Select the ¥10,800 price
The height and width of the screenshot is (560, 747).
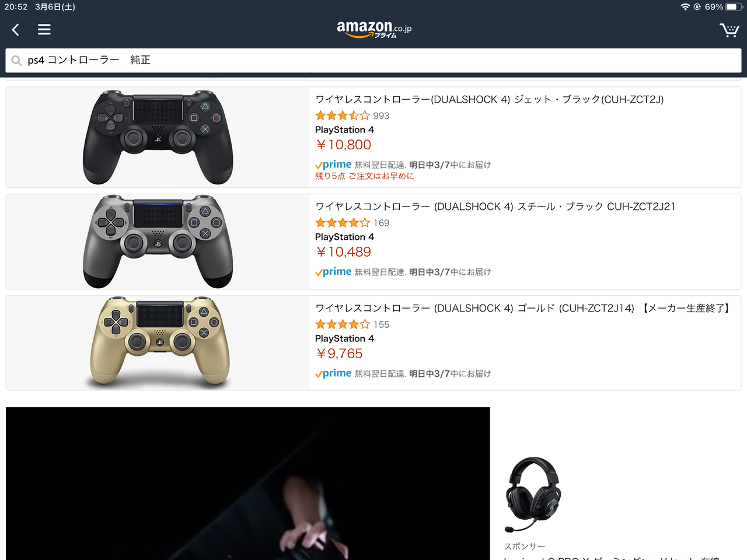coord(343,145)
